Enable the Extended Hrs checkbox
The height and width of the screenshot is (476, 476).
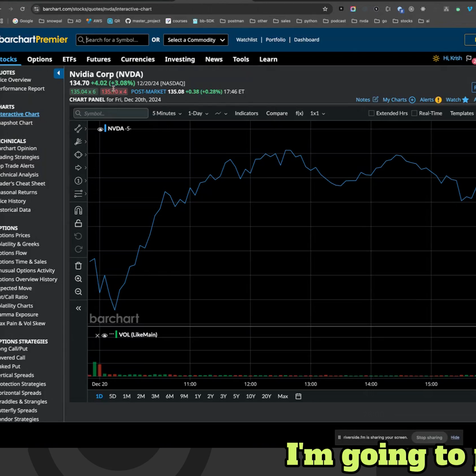click(371, 113)
